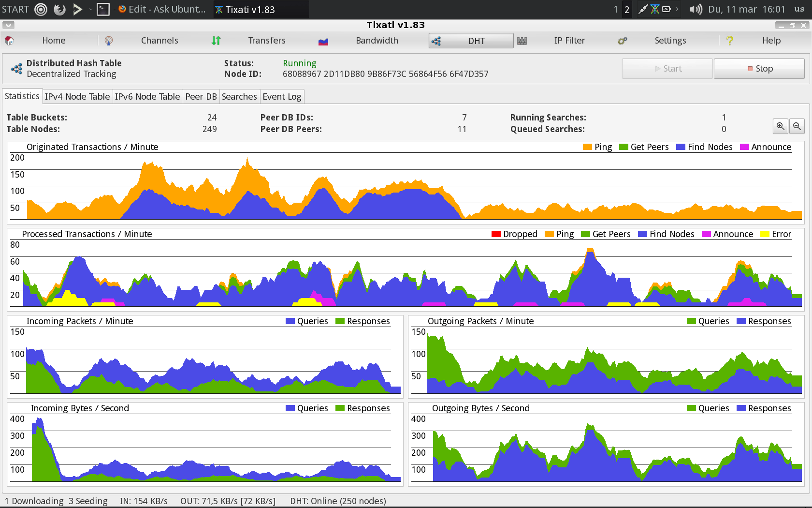The height and width of the screenshot is (508, 812).
Task: Click the Transfers green arrows icon
Action: tap(216, 41)
